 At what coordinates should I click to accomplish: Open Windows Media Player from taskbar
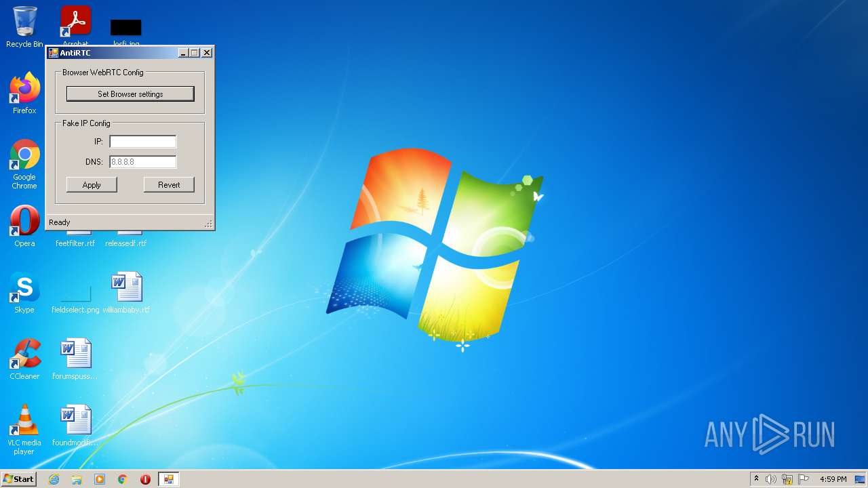coord(100,479)
